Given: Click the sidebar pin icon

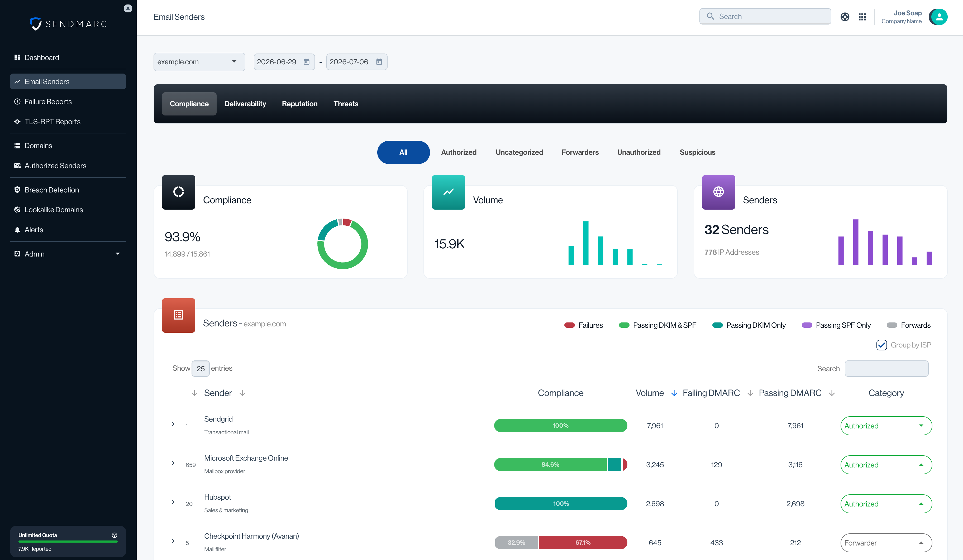Looking at the screenshot, I should (128, 8).
